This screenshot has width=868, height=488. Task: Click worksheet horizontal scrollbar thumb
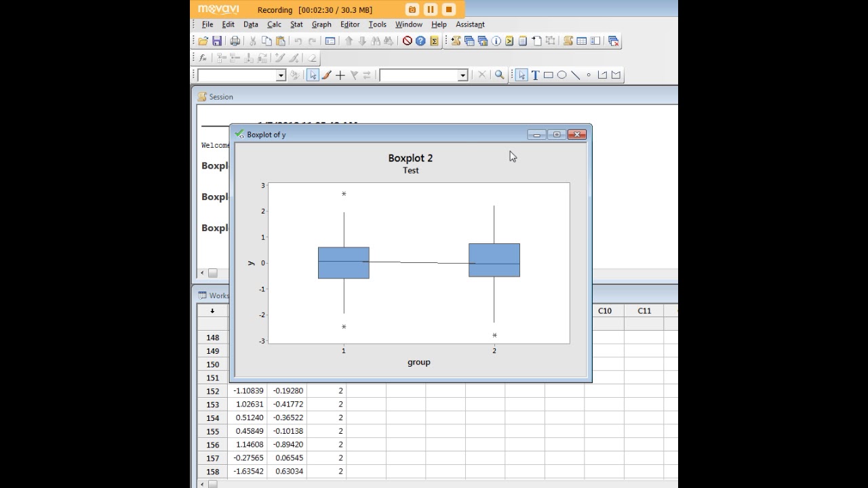(213, 484)
